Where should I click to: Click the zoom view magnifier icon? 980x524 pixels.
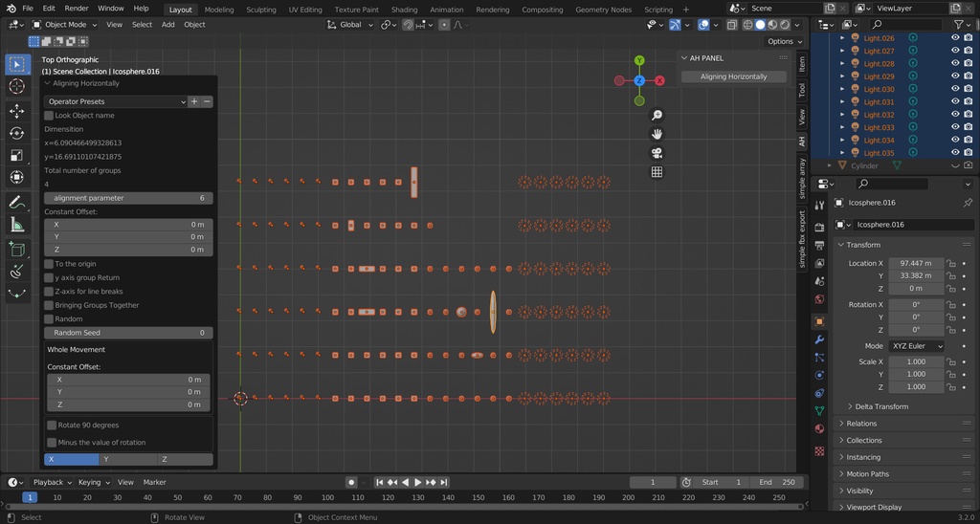(657, 115)
